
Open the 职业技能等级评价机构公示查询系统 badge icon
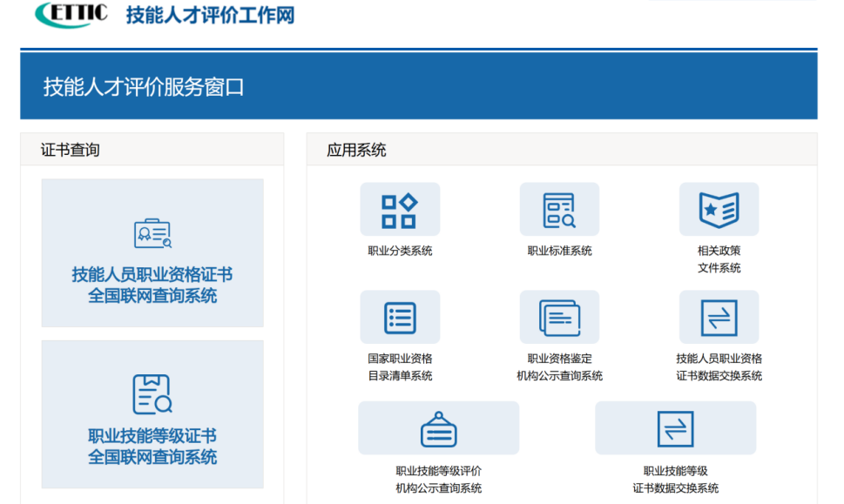tap(438, 427)
